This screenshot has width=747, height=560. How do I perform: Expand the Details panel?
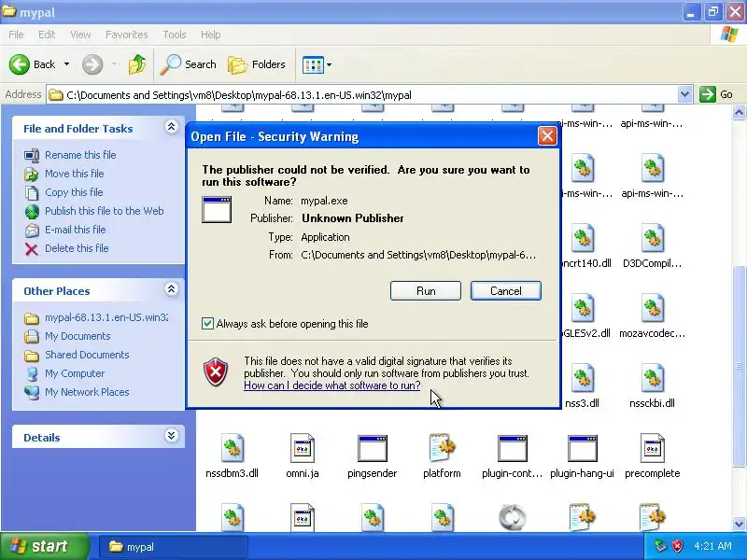click(x=172, y=435)
